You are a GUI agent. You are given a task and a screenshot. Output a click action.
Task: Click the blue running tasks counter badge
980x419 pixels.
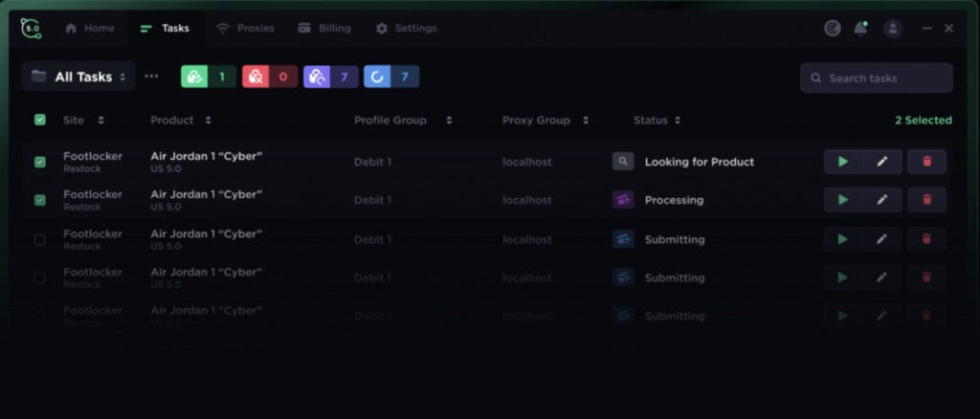pos(390,77)
